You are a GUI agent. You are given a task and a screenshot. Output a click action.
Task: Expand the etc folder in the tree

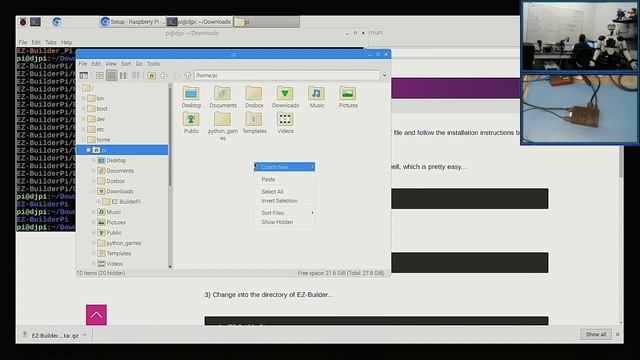(84, 129)
